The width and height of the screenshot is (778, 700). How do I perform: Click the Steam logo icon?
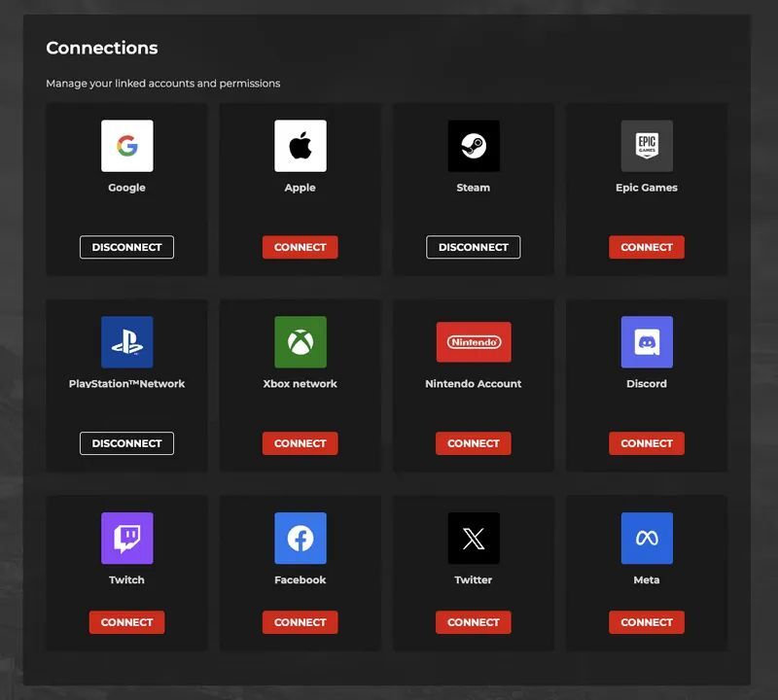tap(474, 146)
